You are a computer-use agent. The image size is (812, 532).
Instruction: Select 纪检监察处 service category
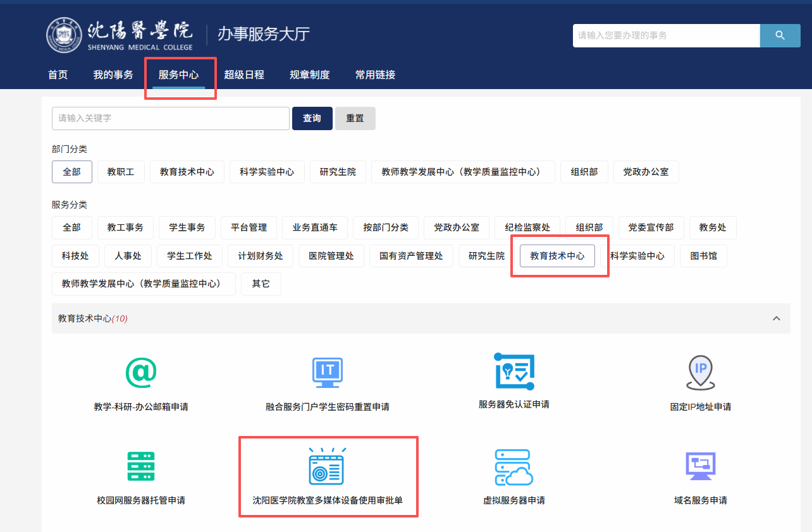point(527,227)
